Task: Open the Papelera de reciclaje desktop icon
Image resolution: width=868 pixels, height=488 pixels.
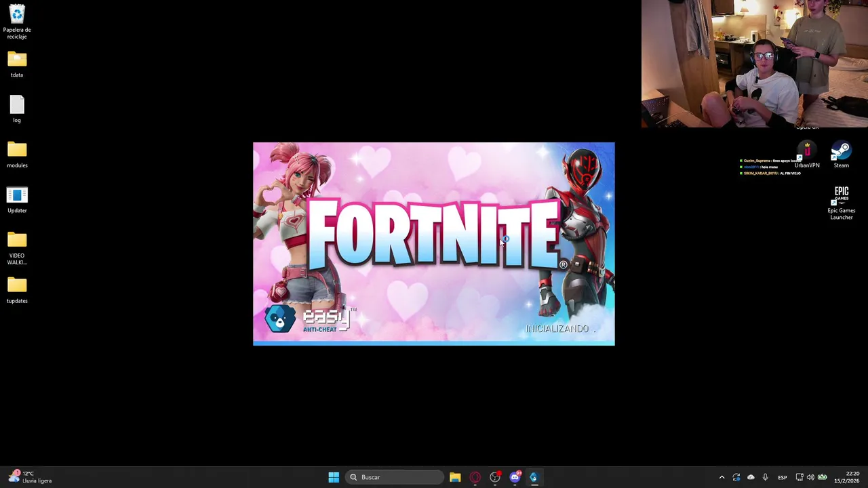Action: 17,22
